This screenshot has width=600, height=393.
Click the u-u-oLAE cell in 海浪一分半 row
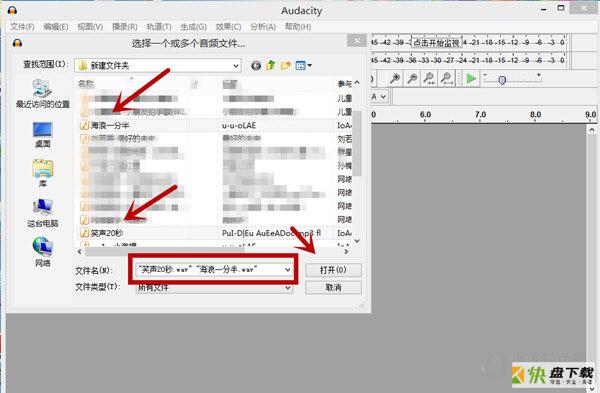pos(239,126)
